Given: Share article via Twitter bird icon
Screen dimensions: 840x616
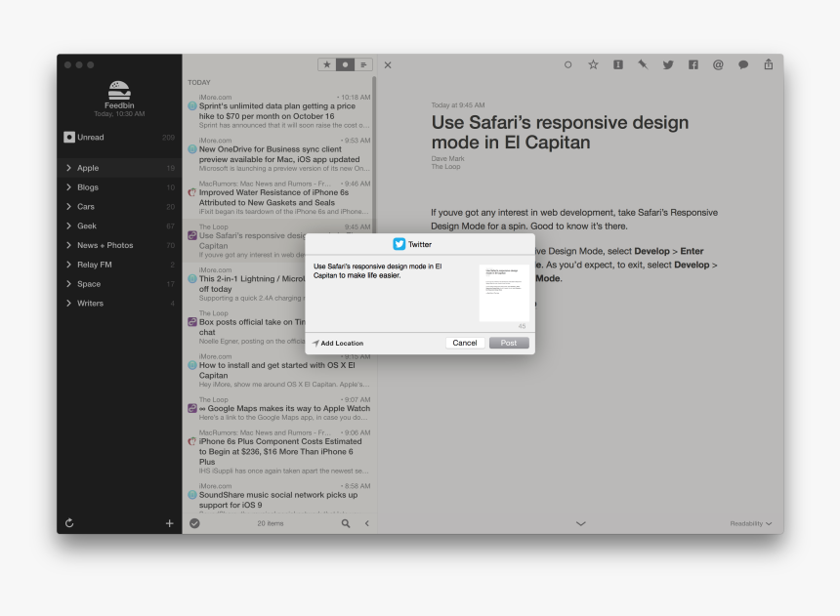Looking at the screenshot, I should (x=668, y=64).
